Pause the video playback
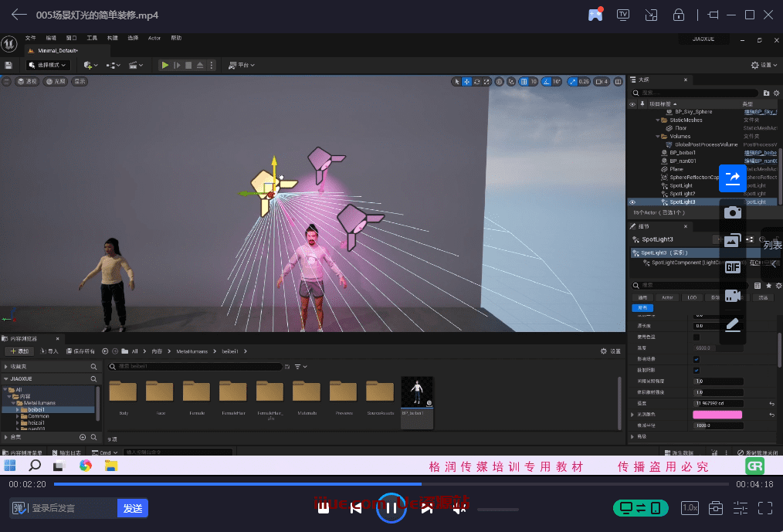The image size is (783, 532). click(391, 507)
